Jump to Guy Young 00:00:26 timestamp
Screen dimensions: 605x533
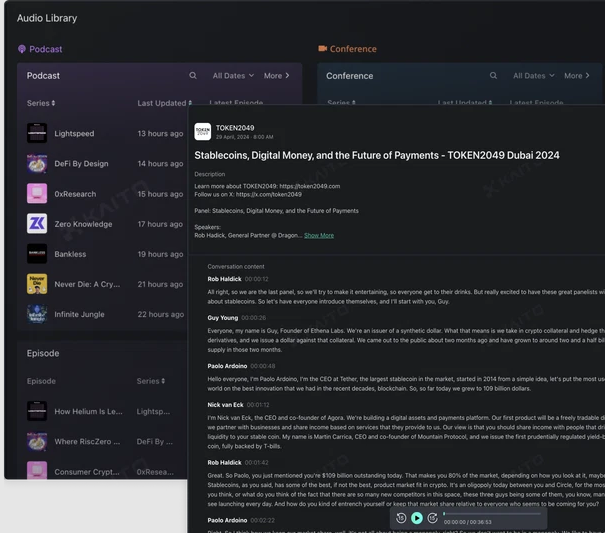coord(253,318)
